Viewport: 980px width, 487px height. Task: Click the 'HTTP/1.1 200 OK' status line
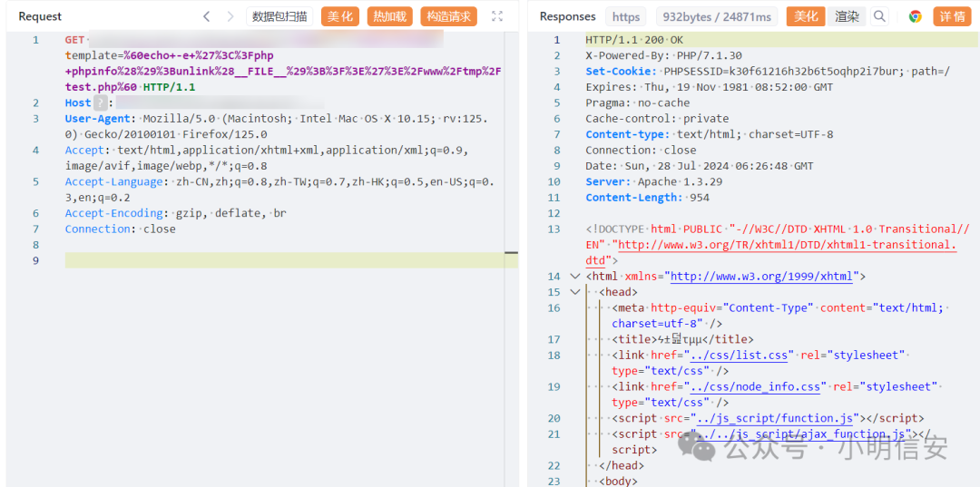click(634, 40)
